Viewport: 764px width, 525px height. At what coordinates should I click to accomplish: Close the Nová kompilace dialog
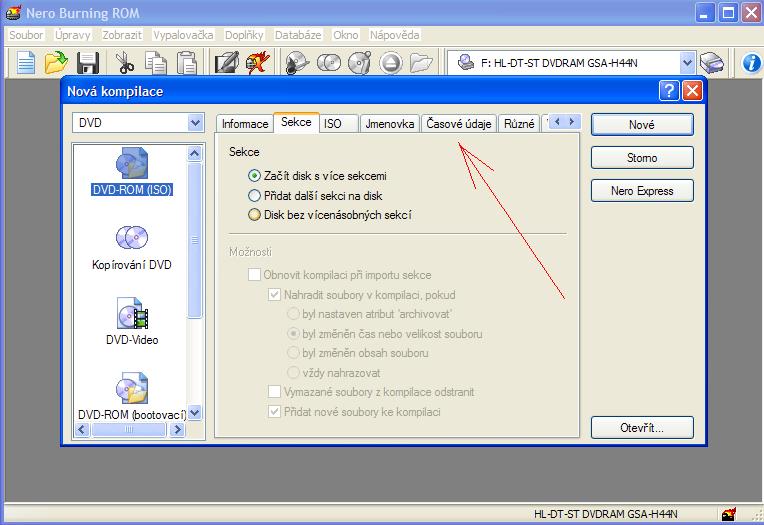coord(692,91)
